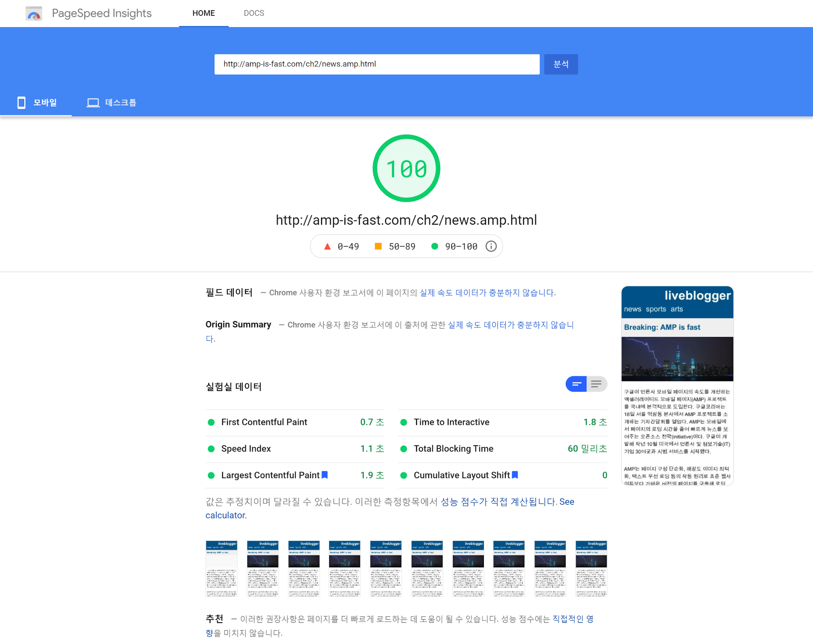813x644 pixels.
Task: Click the 분석 analyze button
Action: click(561, 64)
